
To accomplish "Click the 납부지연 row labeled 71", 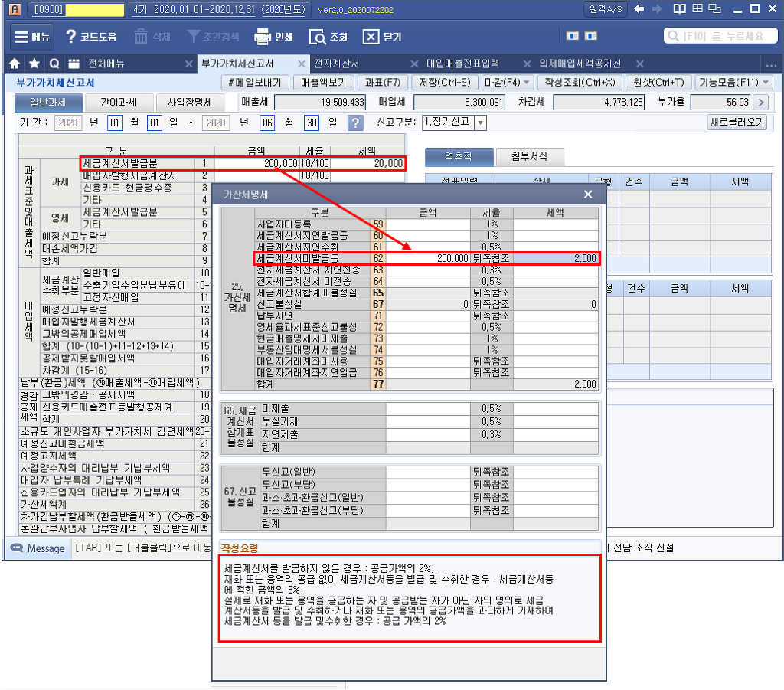I will pyautogui.click(x=426, y=316).
